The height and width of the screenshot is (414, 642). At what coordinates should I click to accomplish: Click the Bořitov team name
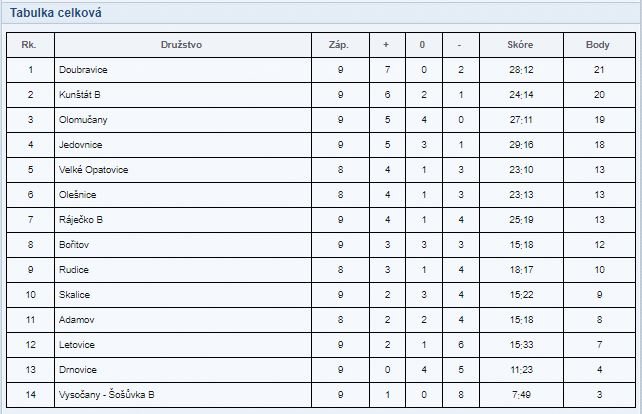pos(74,244)
